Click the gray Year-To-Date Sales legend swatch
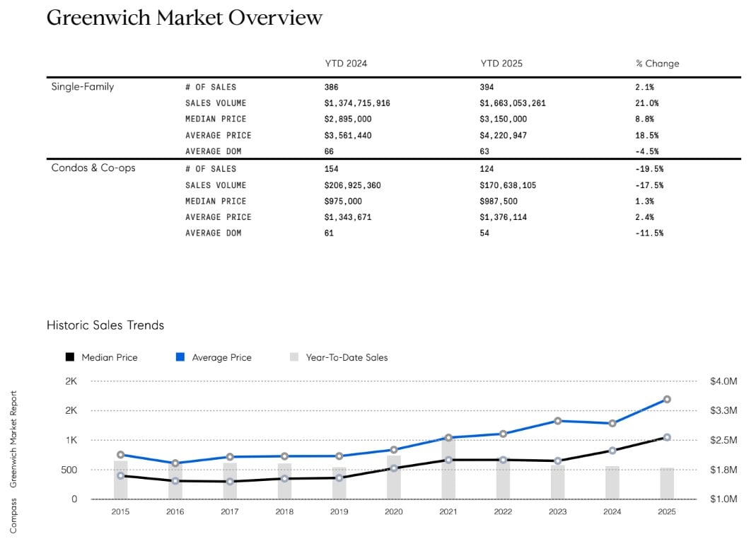This screenshot has width=756, height=539. click(294, 357)
